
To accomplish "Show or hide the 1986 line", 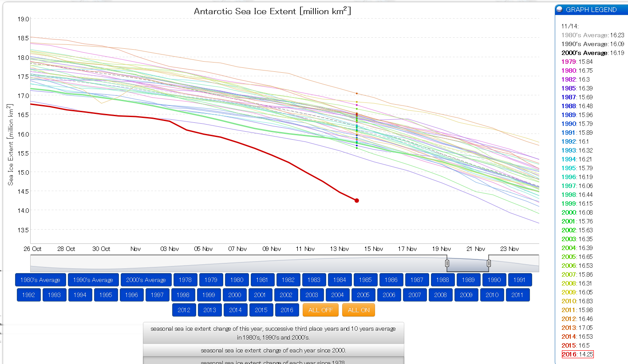I will click(391, 280).
